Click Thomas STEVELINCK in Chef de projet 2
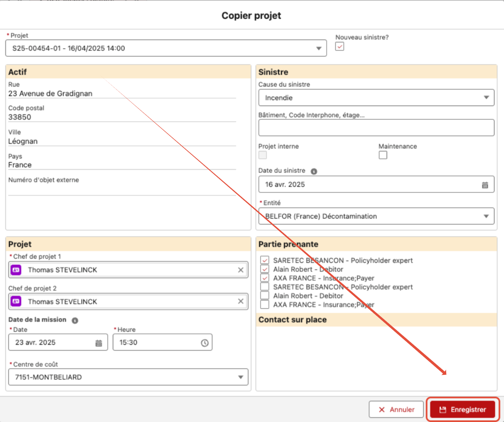This screenshot has width=504, height=422. (63, 302)
